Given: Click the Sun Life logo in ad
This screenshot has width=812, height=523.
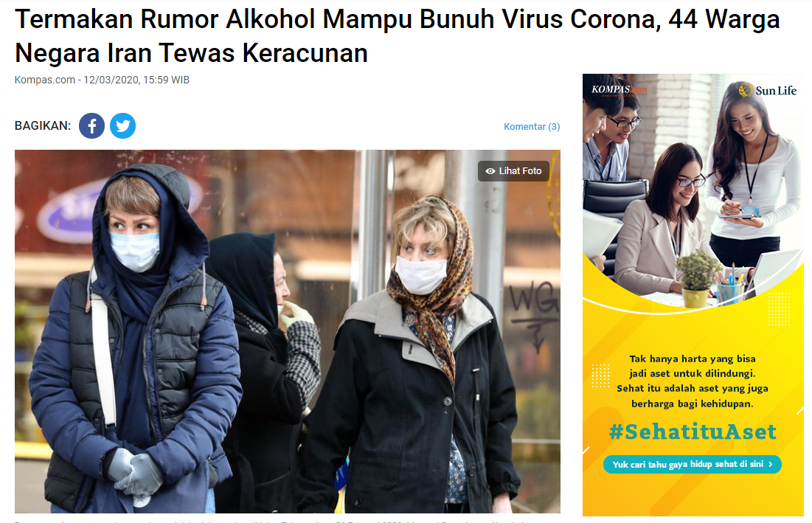Looking at the screenshot, I should point(768,90).
